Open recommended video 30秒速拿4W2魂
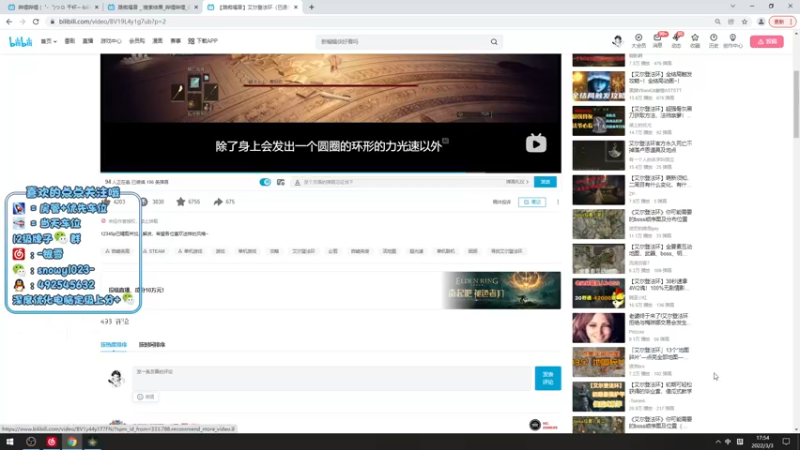800x450 pixels. (x=598, y=293)
